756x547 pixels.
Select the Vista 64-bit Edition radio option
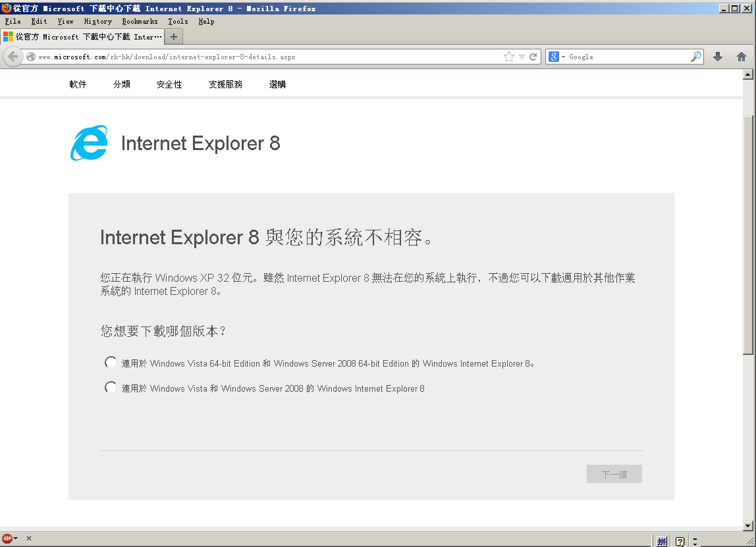tap(111, 363)
